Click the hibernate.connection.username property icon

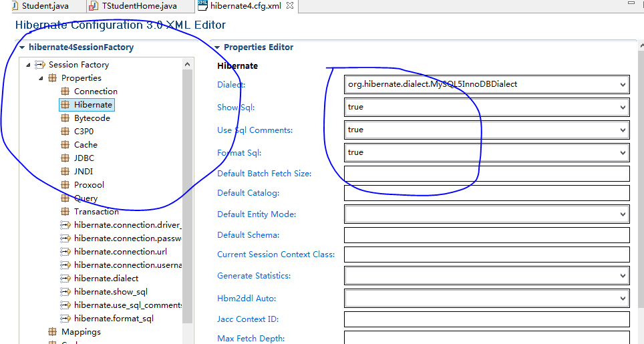click(x=65, y=265)
